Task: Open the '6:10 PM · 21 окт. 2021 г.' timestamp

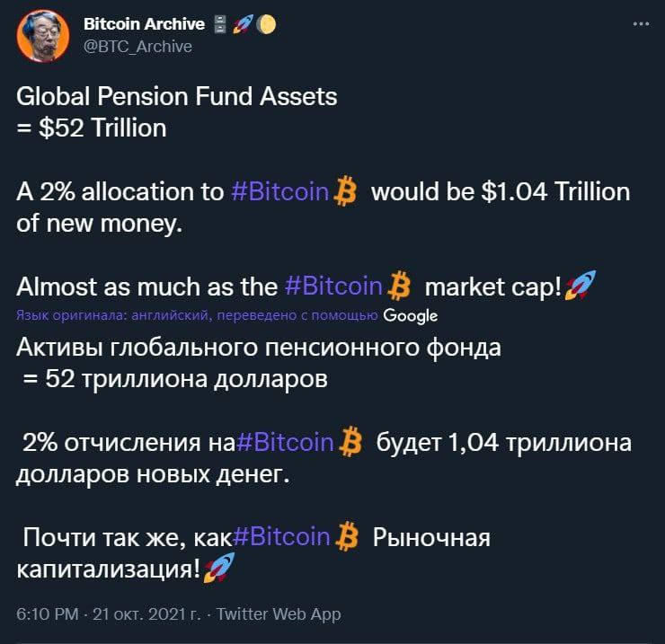Action: [109, 614]
